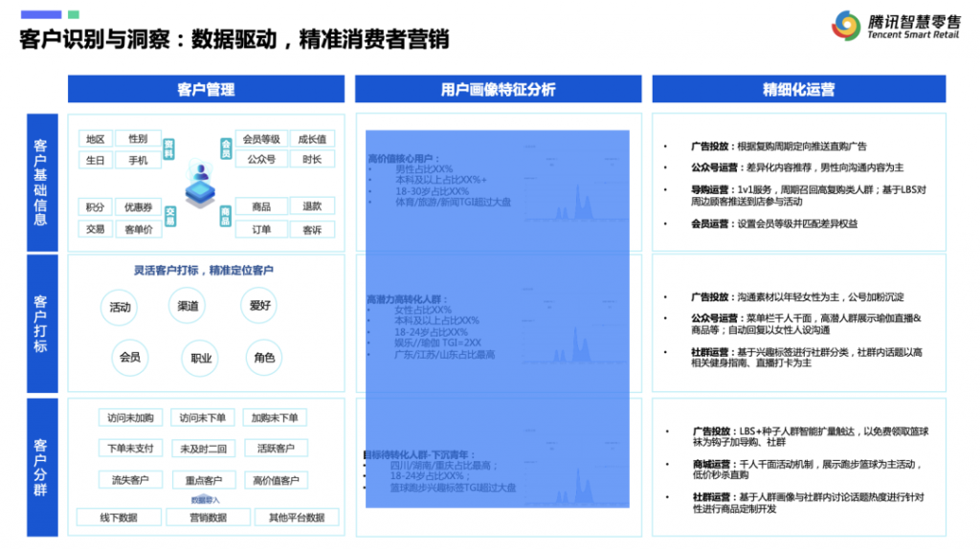Click the small 数据导入 label
The width and height of the screenshot is (980, 549).
pyautogui.click(x=205, y=499)
